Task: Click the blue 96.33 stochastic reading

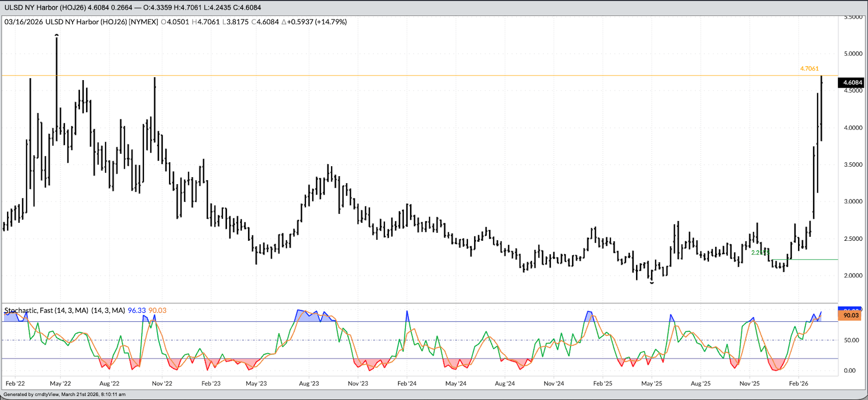Action: [x=136, y=310]
